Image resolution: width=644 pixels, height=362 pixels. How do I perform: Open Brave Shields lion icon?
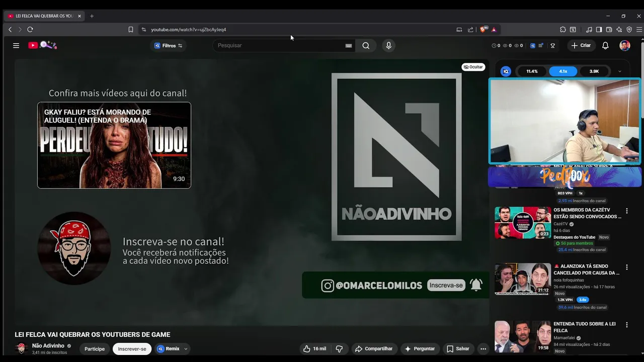click(484, 30)
